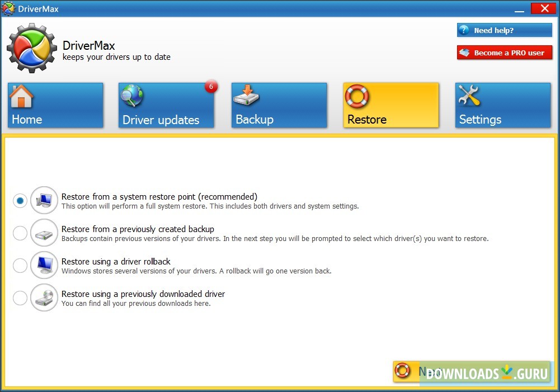Click the PRO user red button icon
The width and height of the screenshot is (560, 392).
click(464, 53)
